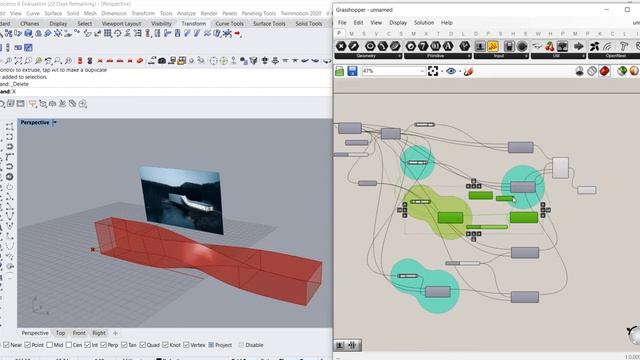Click the black propeller icon in the OpenNest group
640x360 pixels.
point(595,47)
